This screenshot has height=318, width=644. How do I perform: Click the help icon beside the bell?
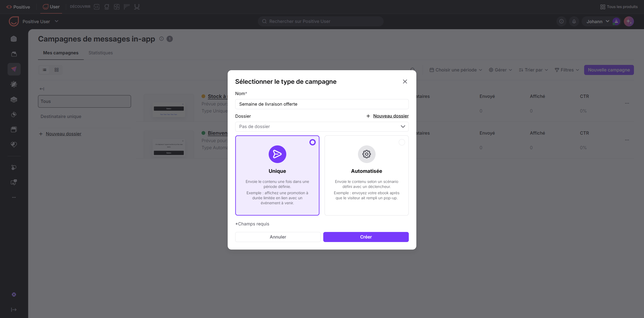pyautogui.click(x=561, y=21)
